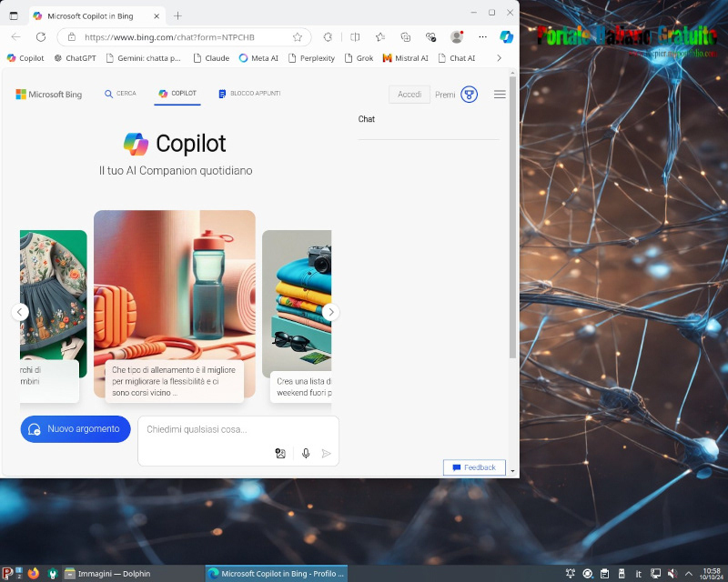Screen dimensions: 728x582
Task: Open the Chat AI bookmark
Action: pyautogui.click(x=457, y=58)
